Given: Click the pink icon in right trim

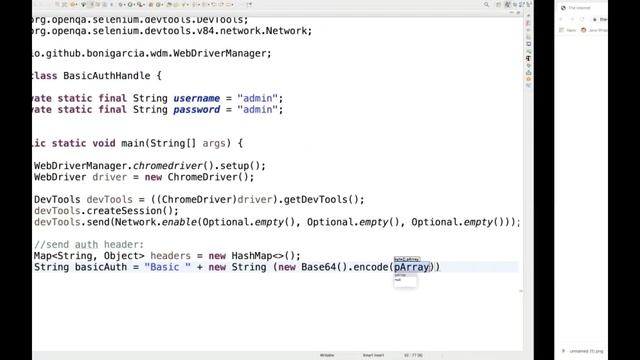Looking at the screenshot, I should click(x=529, y=23).
